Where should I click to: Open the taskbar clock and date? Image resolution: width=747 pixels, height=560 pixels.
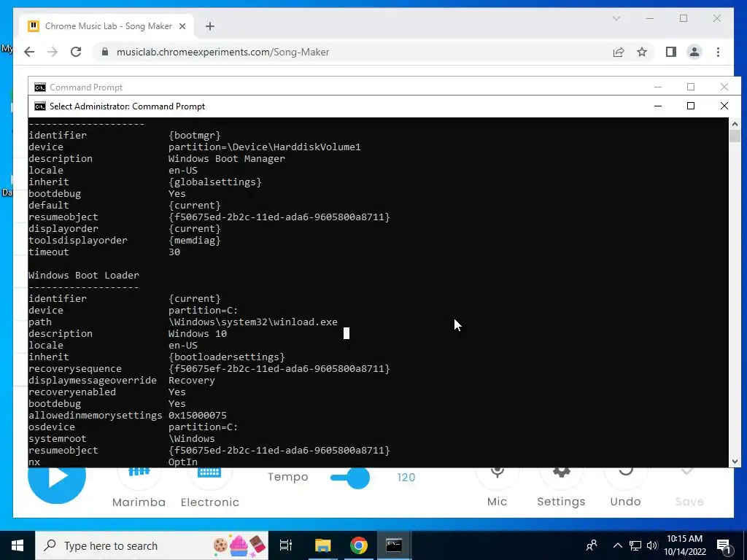(x=684, y=545)
